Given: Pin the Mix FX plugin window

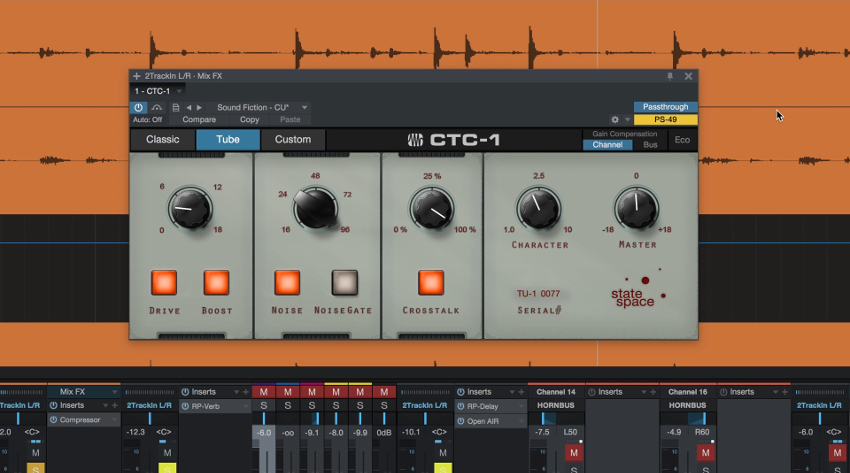Looking at the screenshot, I should tap(670, 76).
